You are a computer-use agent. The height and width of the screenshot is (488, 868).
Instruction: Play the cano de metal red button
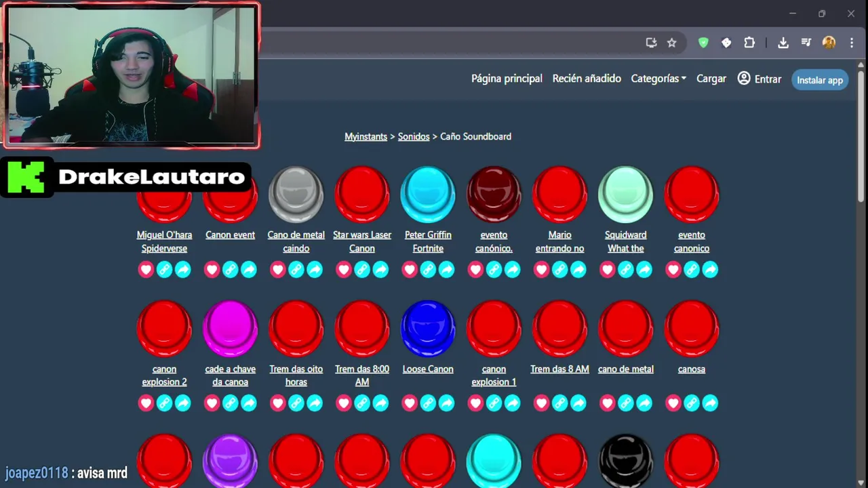pyautogui.click(x=625, y=329)
